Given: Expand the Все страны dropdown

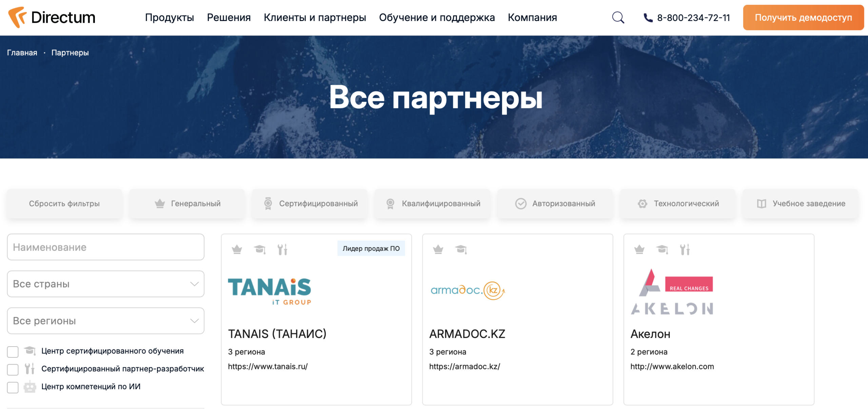Looking at the screenshot, I should pyautogui.click(x=105, y=284).
